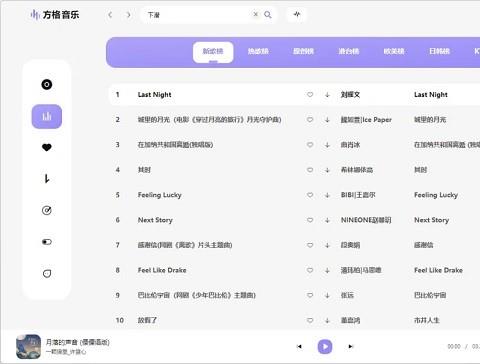
Task: Like song number 9 with heart
Action: click(x=310, y=295)
